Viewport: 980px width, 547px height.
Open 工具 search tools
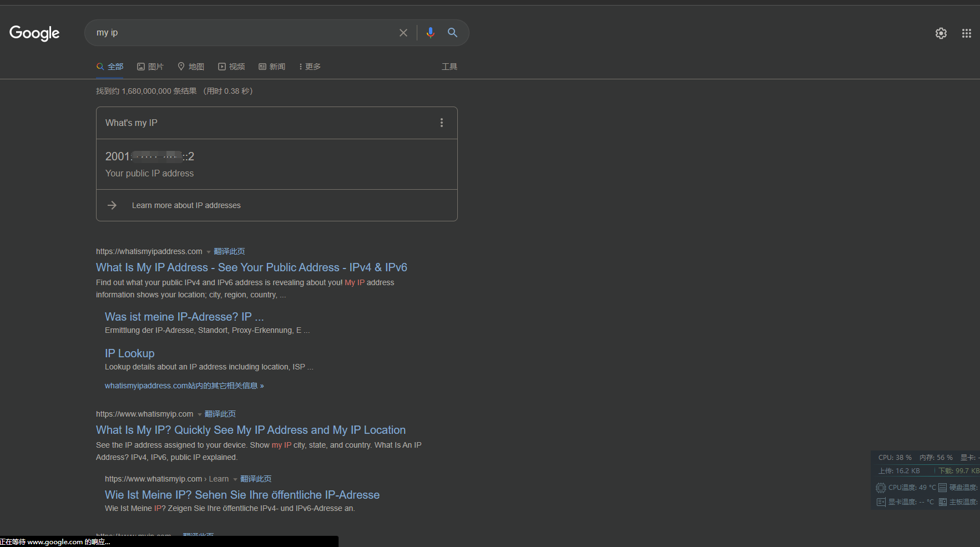point(449,67)
